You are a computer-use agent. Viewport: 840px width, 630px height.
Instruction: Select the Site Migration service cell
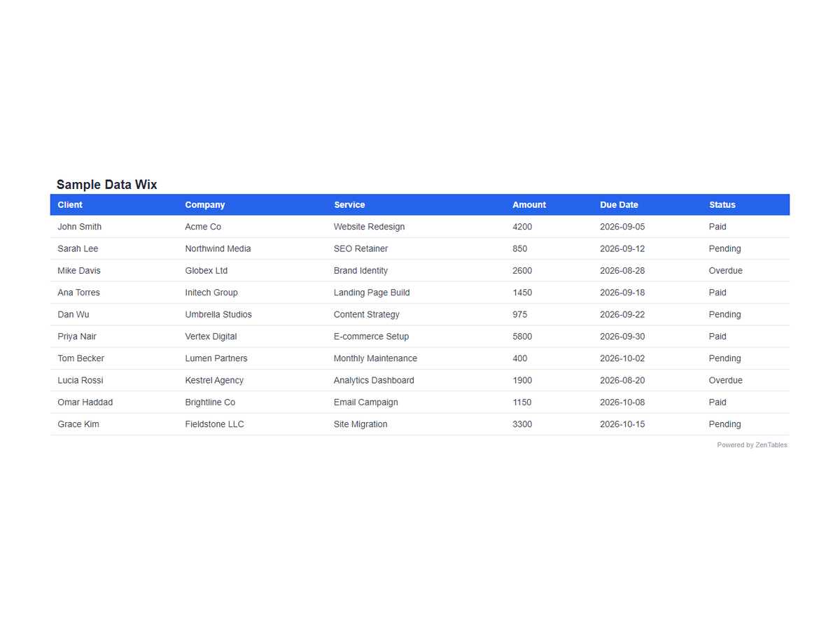pos(360,424)
